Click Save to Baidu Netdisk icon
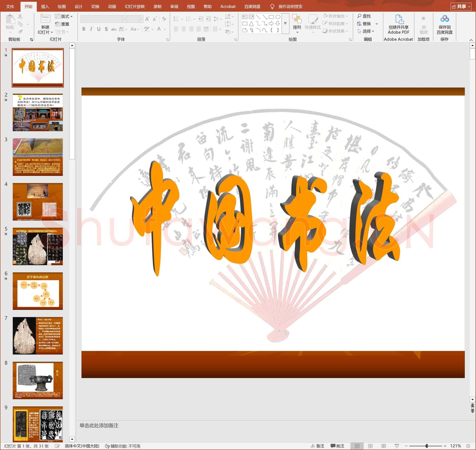This screenshot has width=476, height=450. pos(445,19)
